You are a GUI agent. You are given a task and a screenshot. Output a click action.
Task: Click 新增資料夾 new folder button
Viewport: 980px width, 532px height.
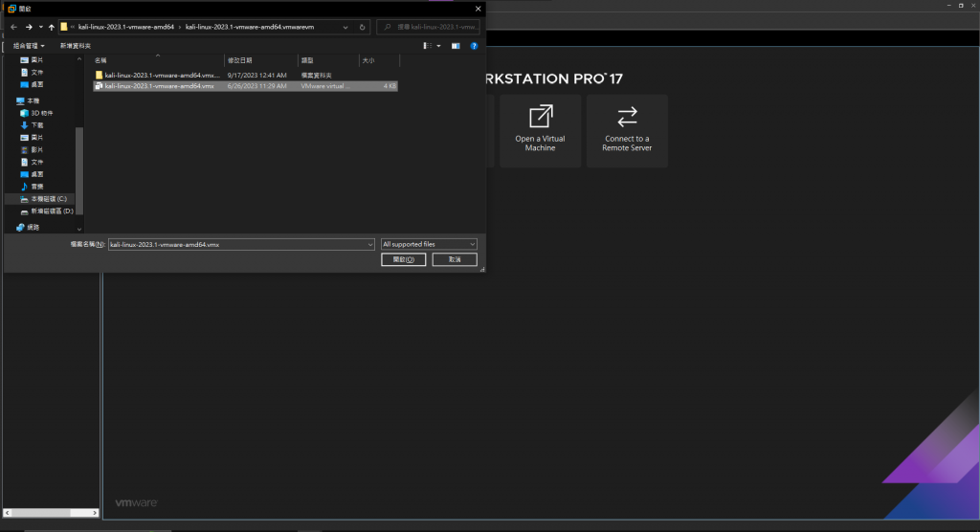75,46
